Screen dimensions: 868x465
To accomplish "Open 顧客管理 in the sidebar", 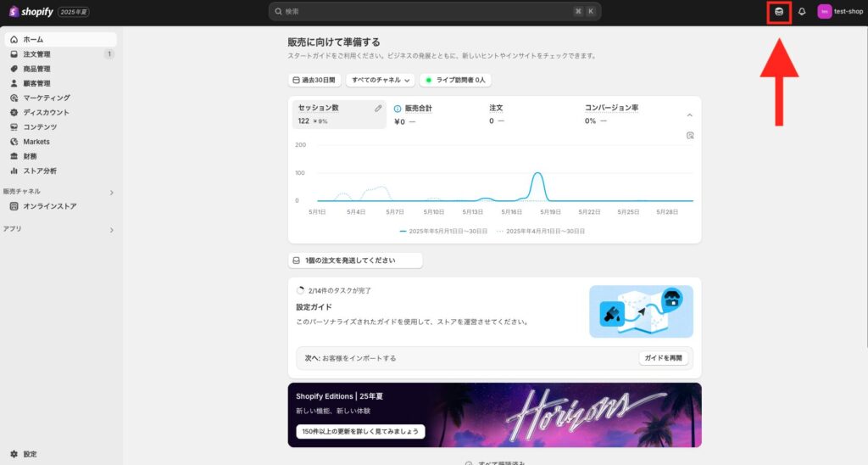I will (x=60, y=83).
